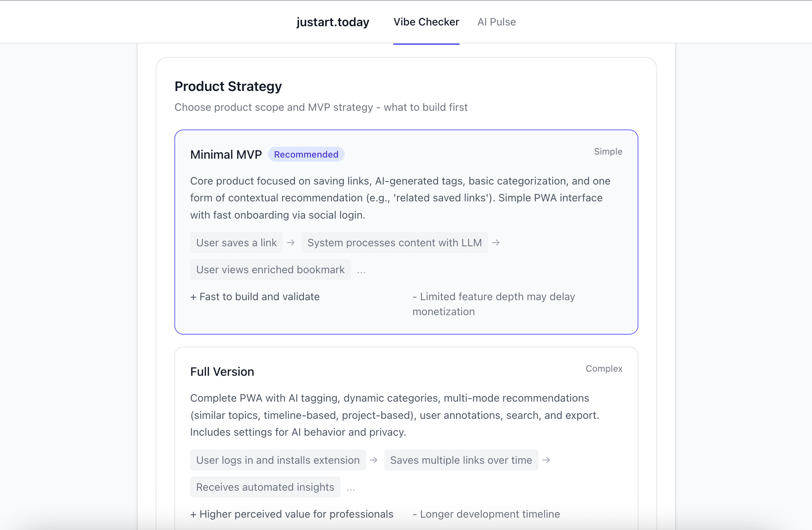Switch to the Vibe Checker tab
The image size is (812, 530).
click(x=426, y=22)
